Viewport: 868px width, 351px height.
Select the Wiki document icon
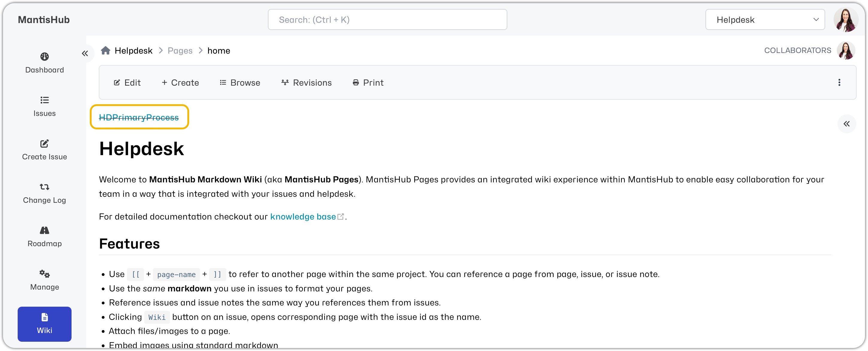click(45, 317)
